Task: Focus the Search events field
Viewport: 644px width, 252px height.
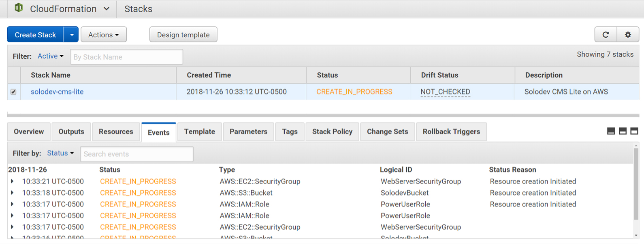Action: (x=137, y=154)
